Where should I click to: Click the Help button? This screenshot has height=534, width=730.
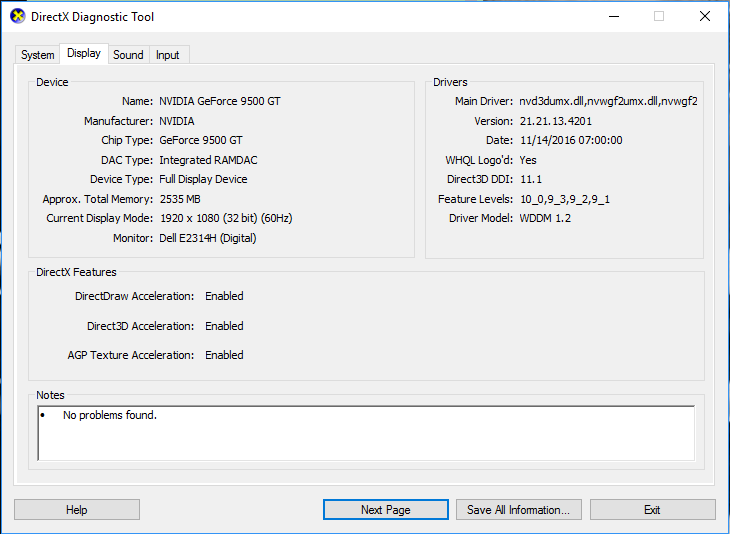pos(77,510)
